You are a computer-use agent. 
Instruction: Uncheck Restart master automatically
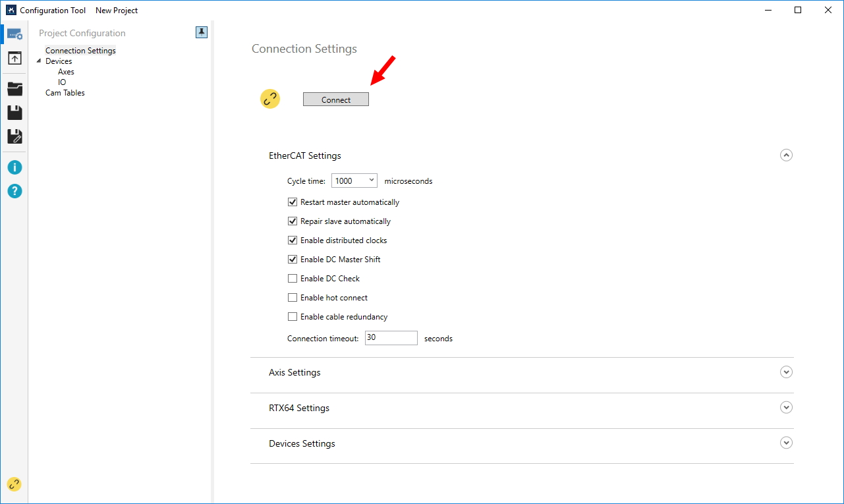tap(293, 202)
